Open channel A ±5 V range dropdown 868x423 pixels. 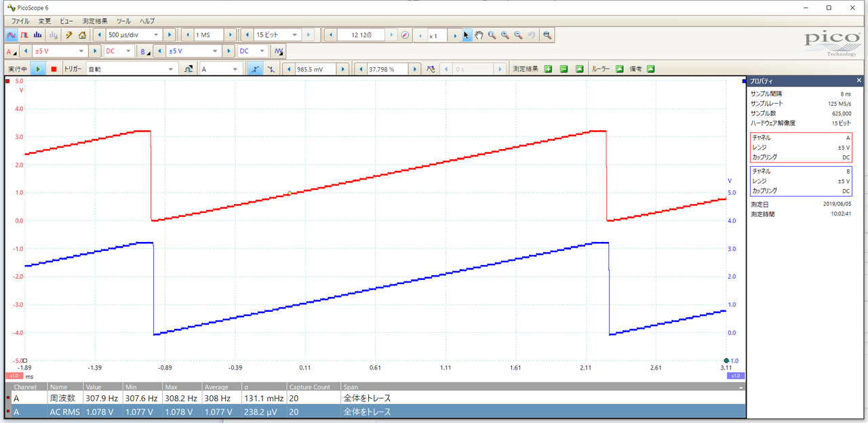pos(81,52)
